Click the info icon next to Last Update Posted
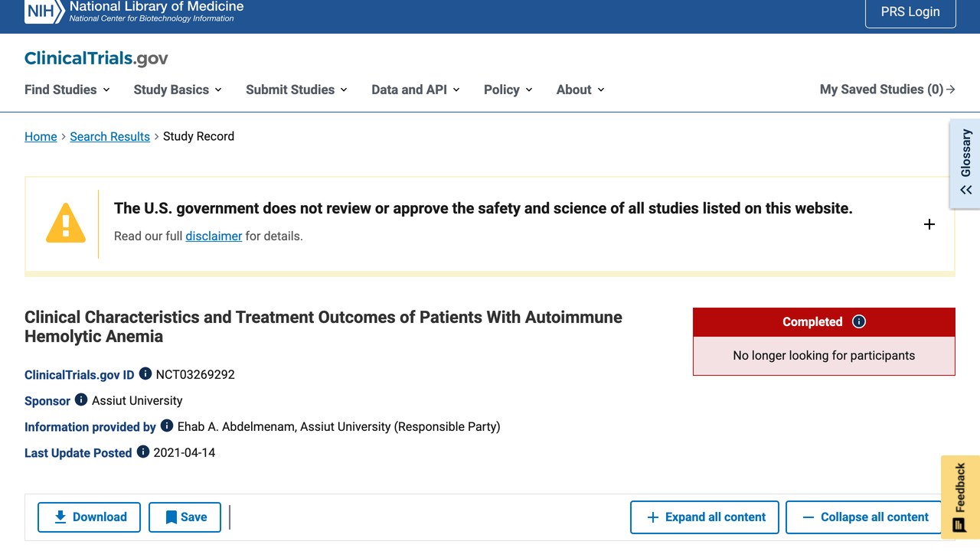The image size is (980, 551). [142, 452]
